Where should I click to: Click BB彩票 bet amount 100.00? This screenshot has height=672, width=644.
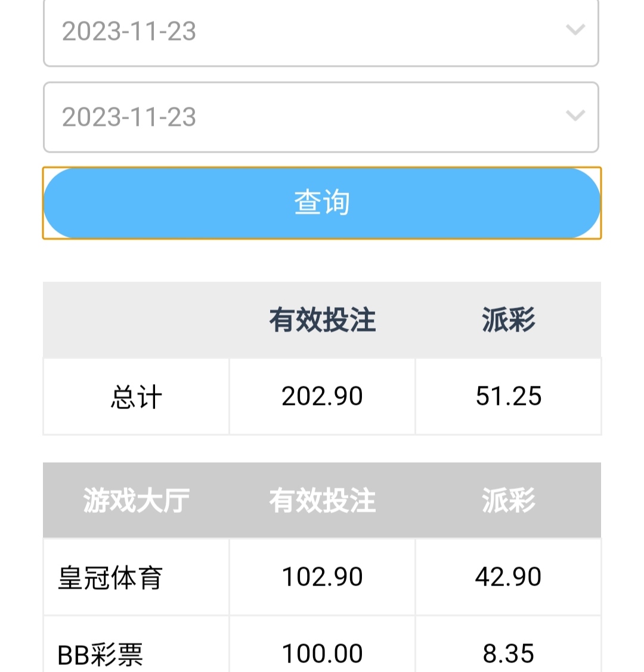322,654
